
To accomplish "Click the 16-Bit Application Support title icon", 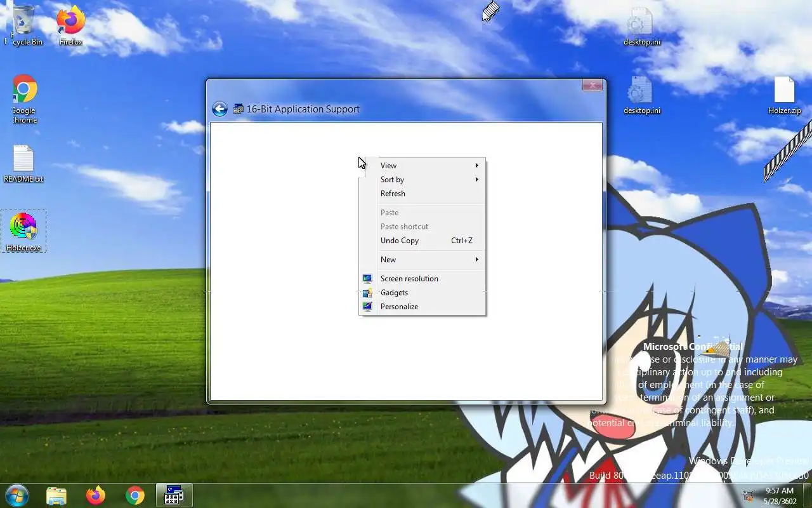I will [x=239, y=109].
